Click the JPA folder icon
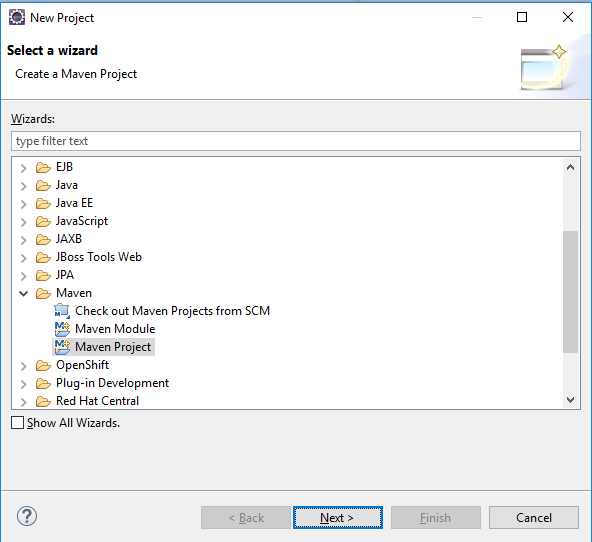 click(x=43, y=276)
